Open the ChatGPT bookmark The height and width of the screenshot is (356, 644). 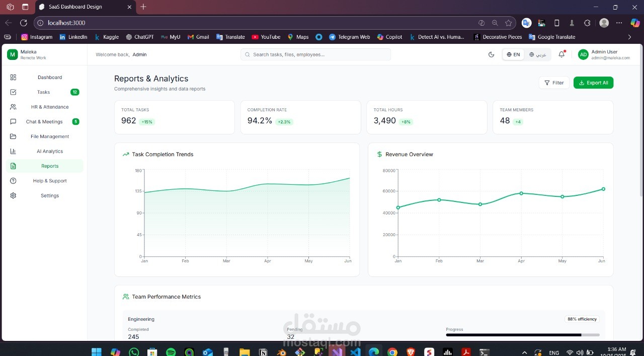point(139,37)
